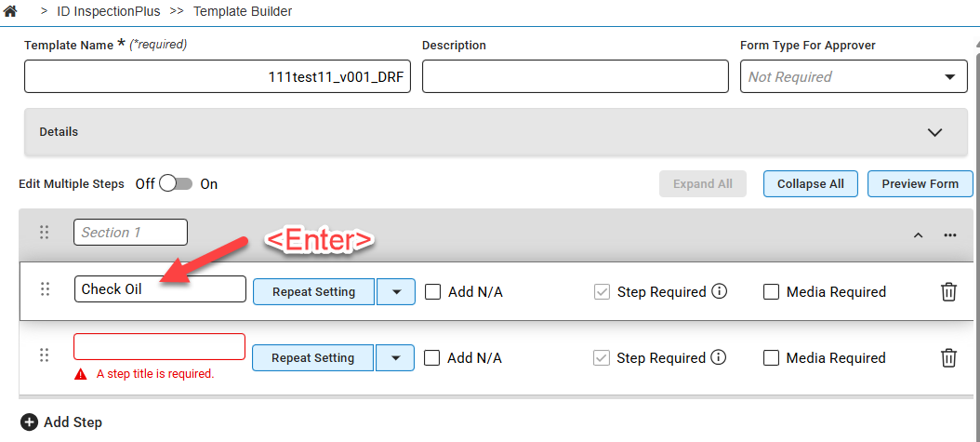Image resolution: width=980 pixels, height=442 pixels.
Task: Click Step Required info icon on empty step
Action: [x=719, y=357]
